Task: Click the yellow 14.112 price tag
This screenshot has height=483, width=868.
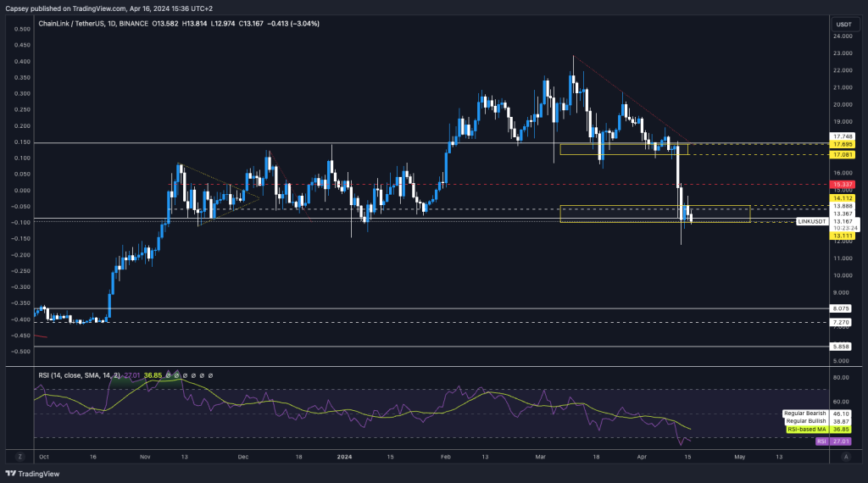Action: (x=843, y=198)
